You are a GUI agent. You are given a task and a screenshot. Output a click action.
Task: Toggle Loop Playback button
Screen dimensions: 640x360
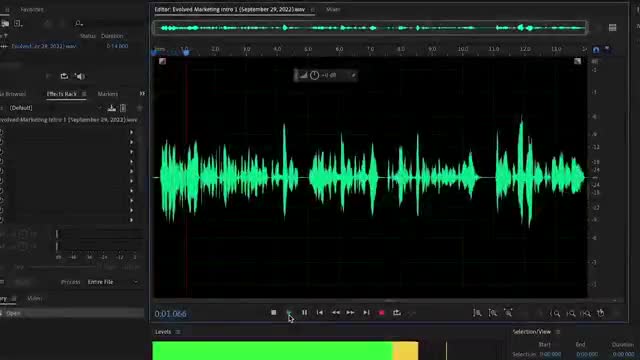click(x=397, y=313)
